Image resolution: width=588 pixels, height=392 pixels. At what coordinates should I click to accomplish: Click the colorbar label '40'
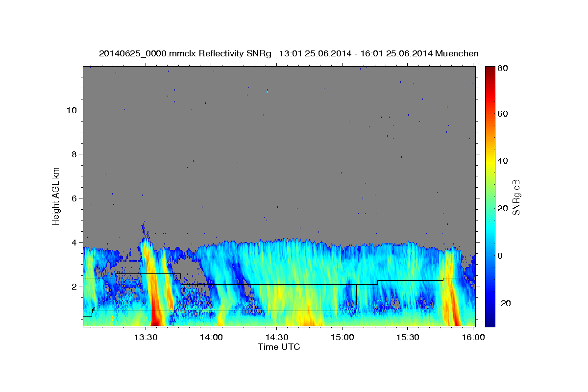(x=502, y=161)
